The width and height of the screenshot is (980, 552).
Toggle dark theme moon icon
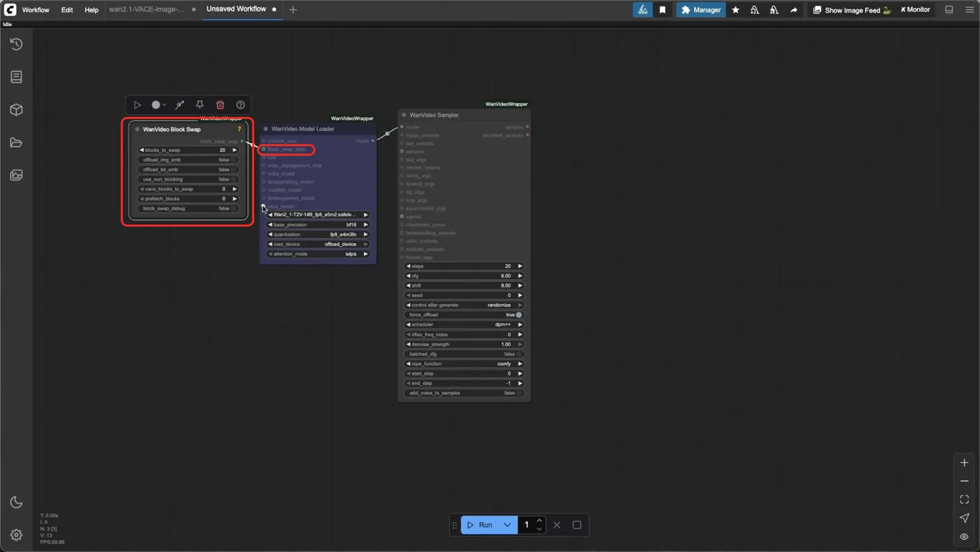pyautogui.click(x=16, y=502)
